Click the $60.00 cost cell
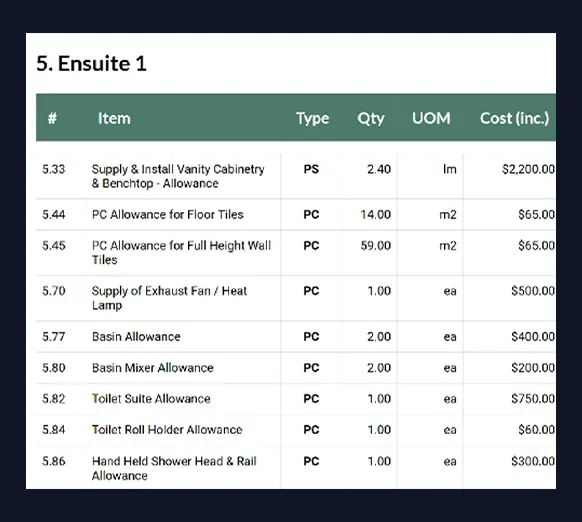The width and height of the screenshot is (582, 522). point(537,430)
